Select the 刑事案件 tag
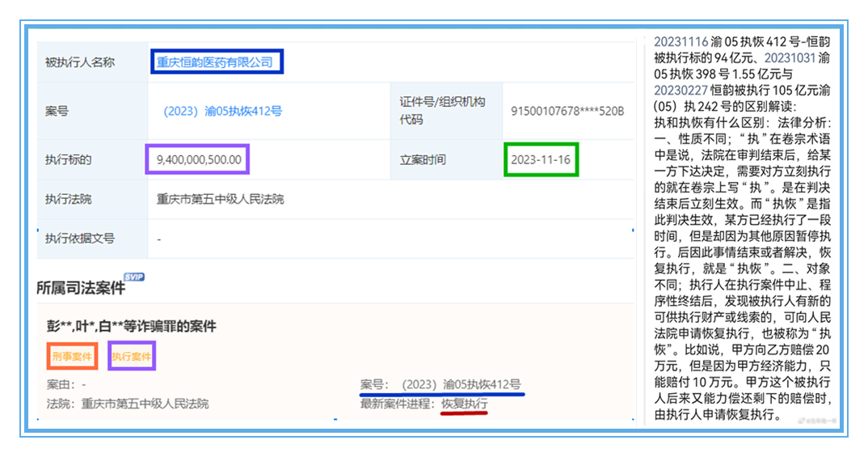The height and width of the screenshot is (457, 868). (x=72, y=356)
